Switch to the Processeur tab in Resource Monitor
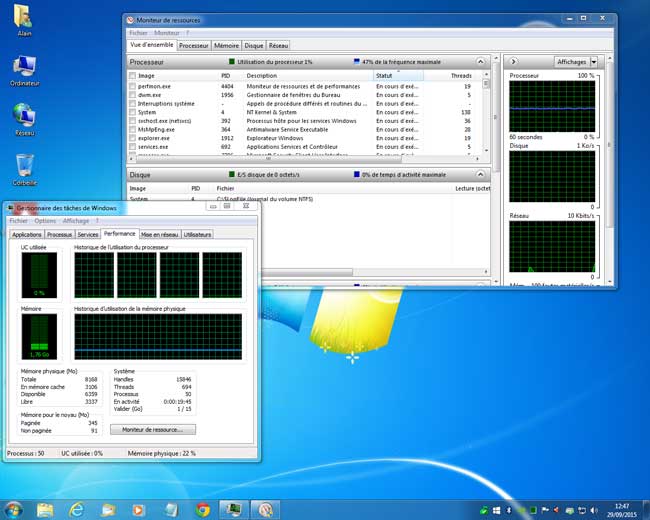The image size is (650, 520). click(194, 46)
